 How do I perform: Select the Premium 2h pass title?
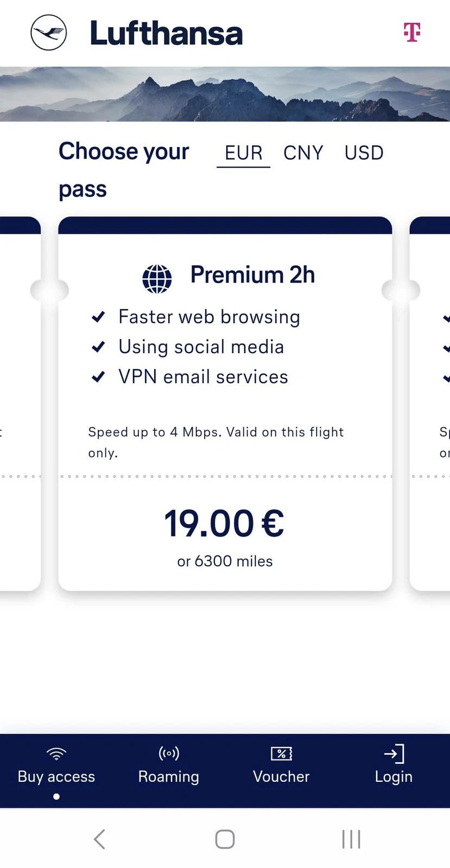(x=252, y=275)
